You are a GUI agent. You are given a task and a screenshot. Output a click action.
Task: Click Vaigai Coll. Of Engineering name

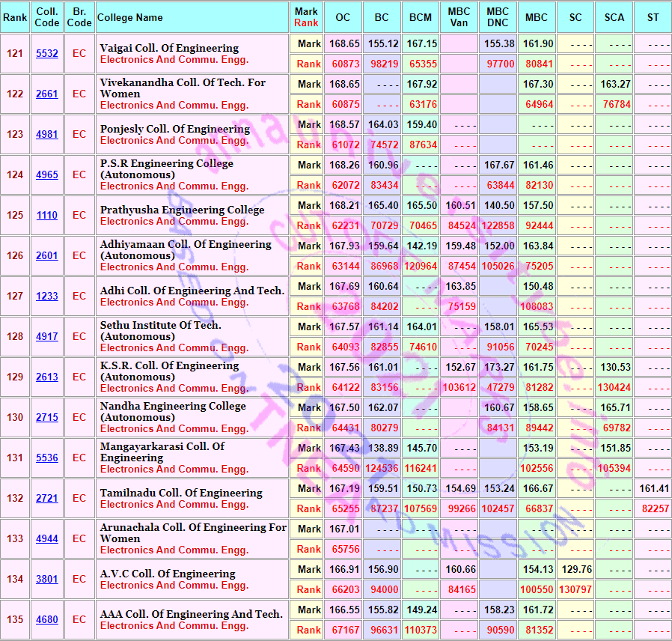(169, 48)
